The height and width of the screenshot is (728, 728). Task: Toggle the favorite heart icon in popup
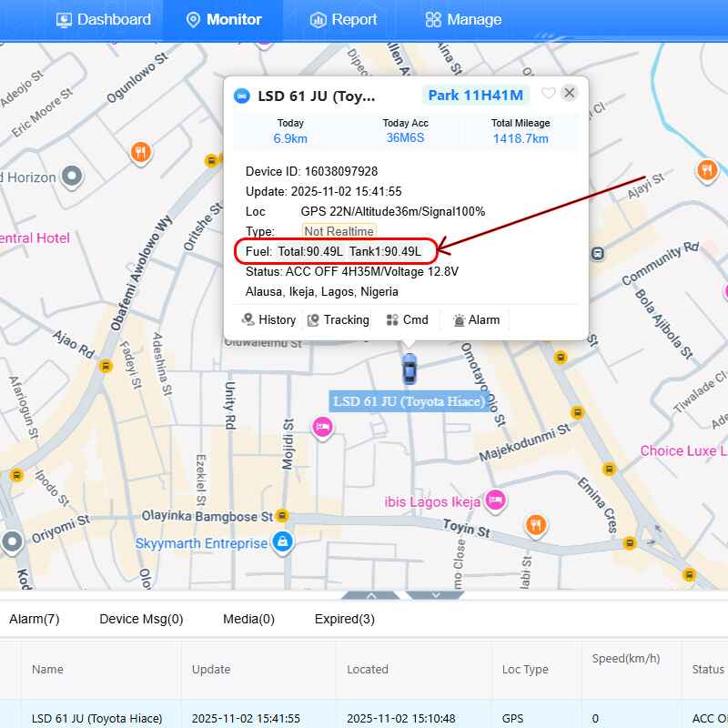coord(548,94)
